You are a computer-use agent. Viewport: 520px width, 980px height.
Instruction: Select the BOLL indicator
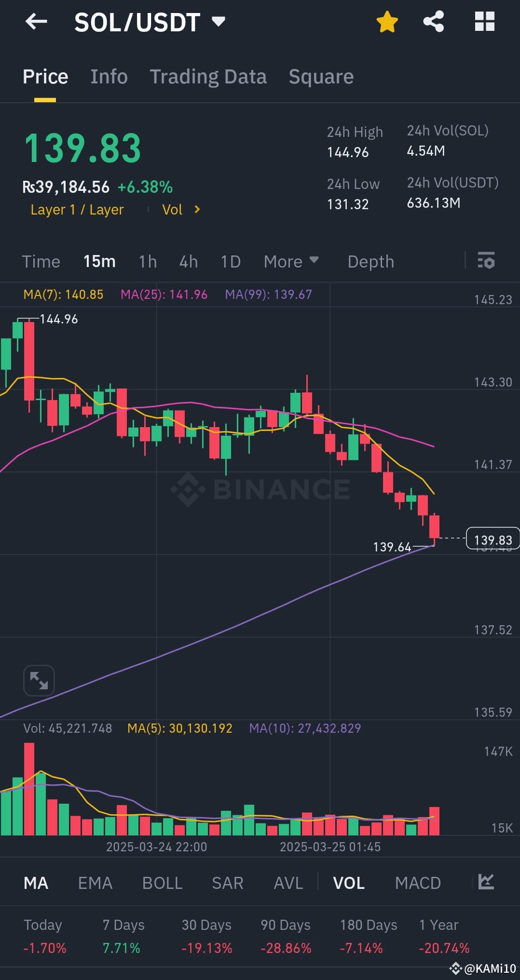(162, 883)
